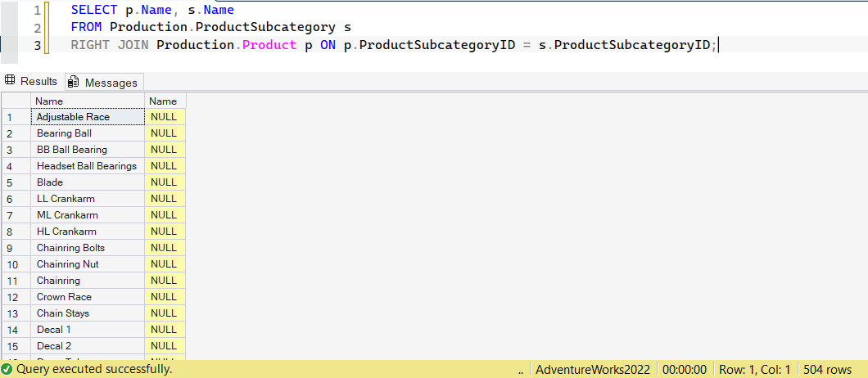Click NULL cell in Crown Race row

[x=165, y=297]
